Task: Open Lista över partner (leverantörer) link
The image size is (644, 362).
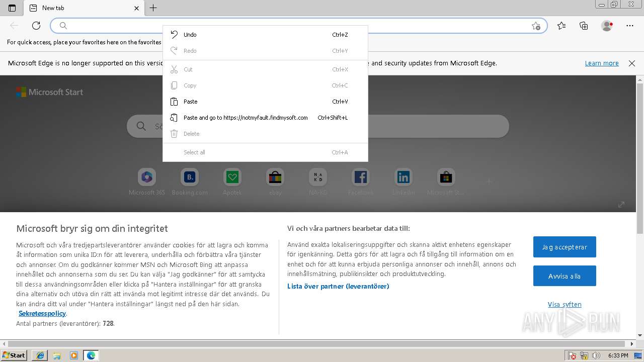Action: click(338, 286)
